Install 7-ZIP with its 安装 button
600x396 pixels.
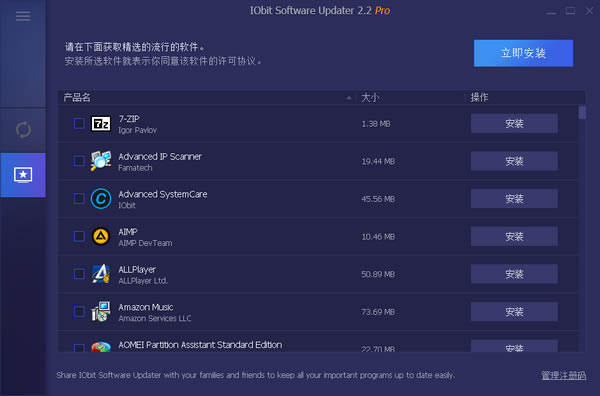click(x=514, y=124)
